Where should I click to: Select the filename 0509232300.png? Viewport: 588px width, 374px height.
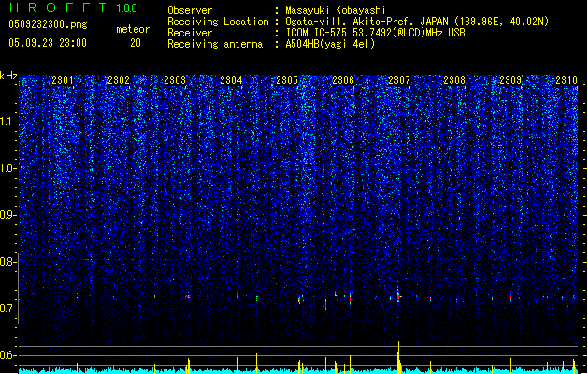tap(48, 24)
